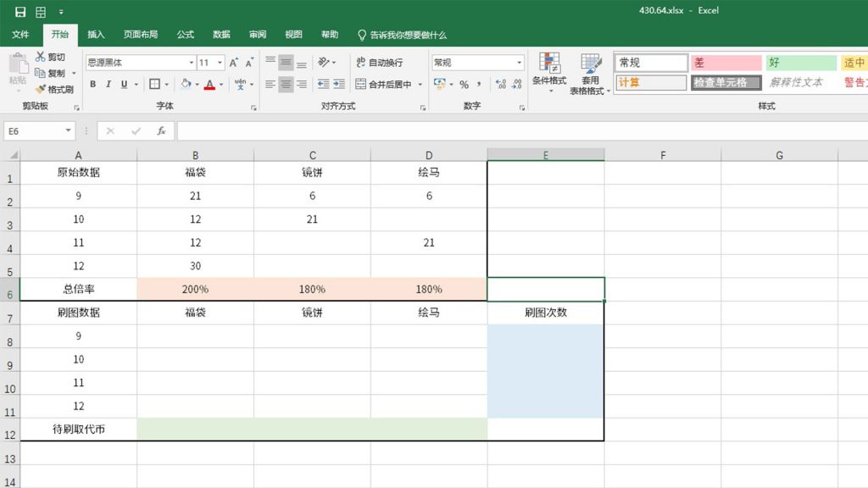The width and height of the screenshot is (868, 488).
Task: Switch to the 公式 (Formulas) tab
Action: coord(186,35)
